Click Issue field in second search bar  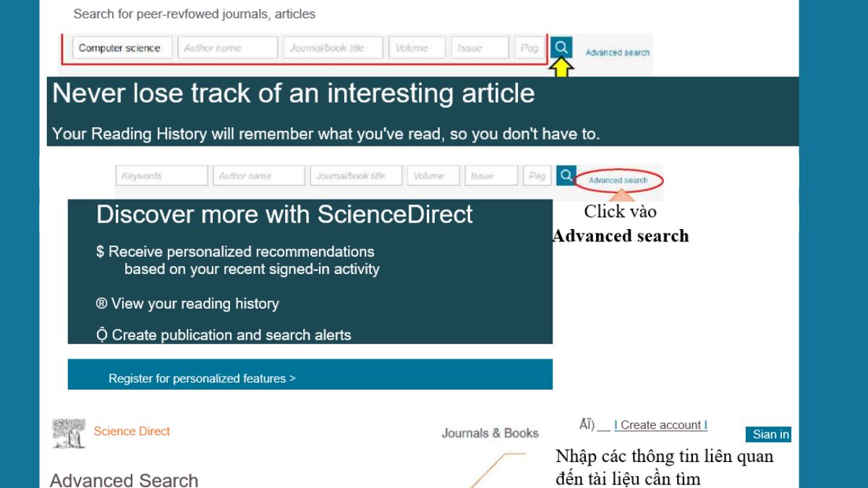491,176
